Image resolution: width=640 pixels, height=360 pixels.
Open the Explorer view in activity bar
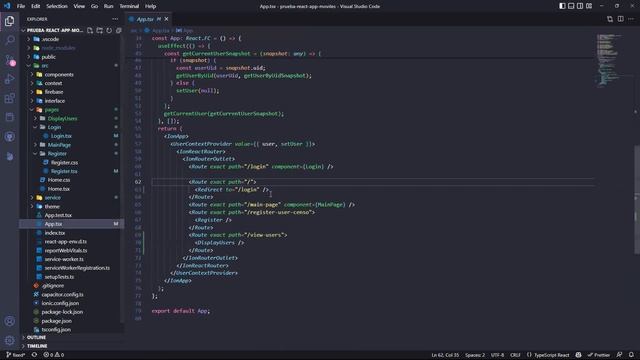pyautogui.click(x=9, y=21)
